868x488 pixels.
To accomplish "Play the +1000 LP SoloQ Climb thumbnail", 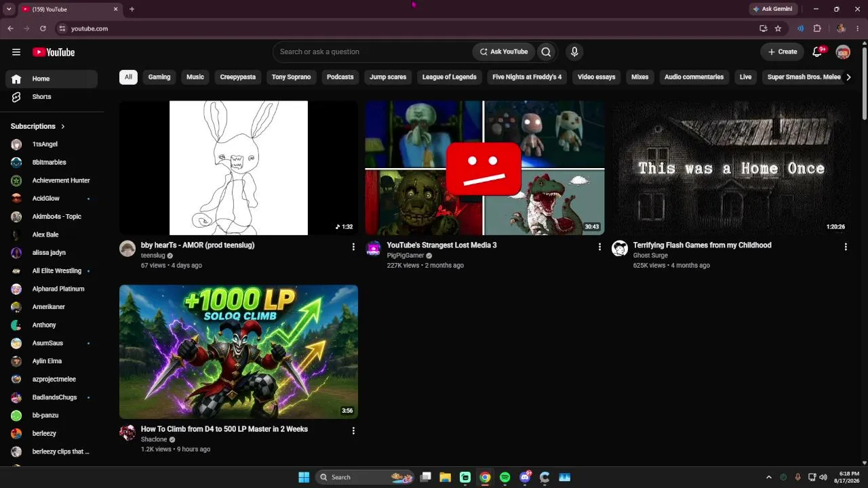I will tap(239, 352).
